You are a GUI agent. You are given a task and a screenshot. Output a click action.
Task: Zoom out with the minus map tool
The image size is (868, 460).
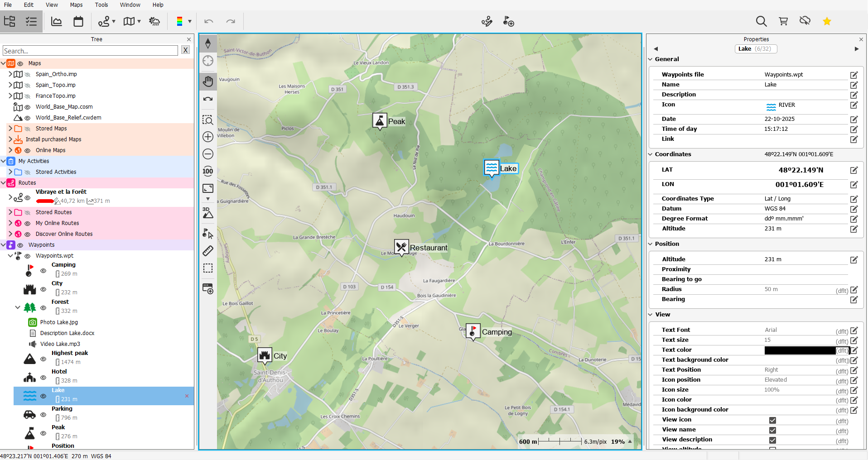point(208,154)
